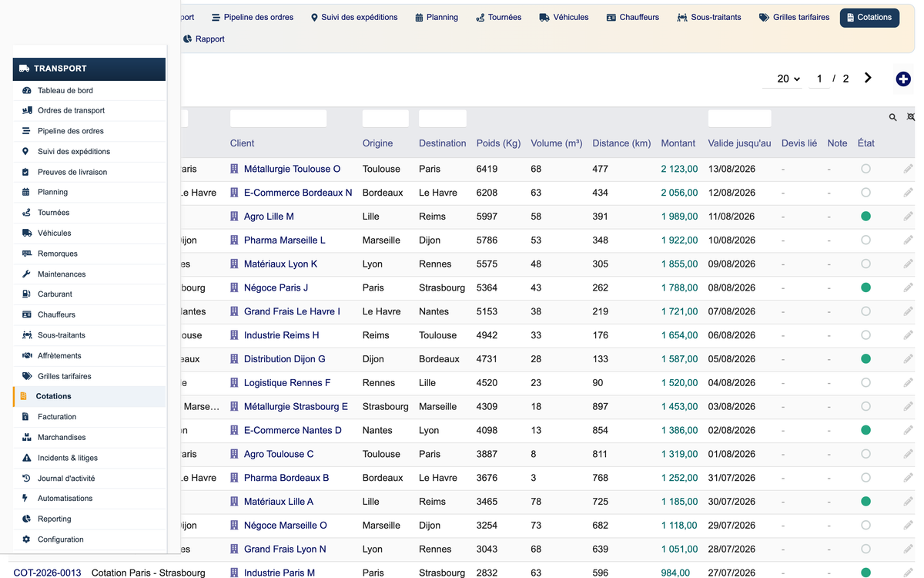
Task: Click the truck icon in TRANSPORT header
Action: pos(25,69)
